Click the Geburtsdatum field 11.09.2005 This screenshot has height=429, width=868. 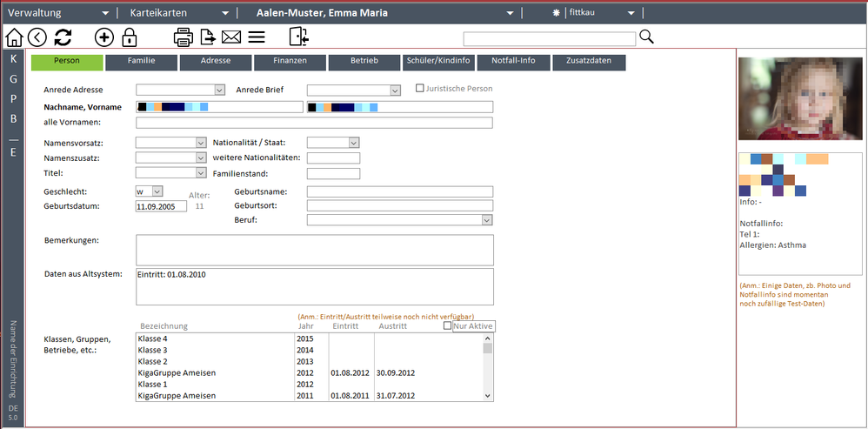[x=161, y=206]
